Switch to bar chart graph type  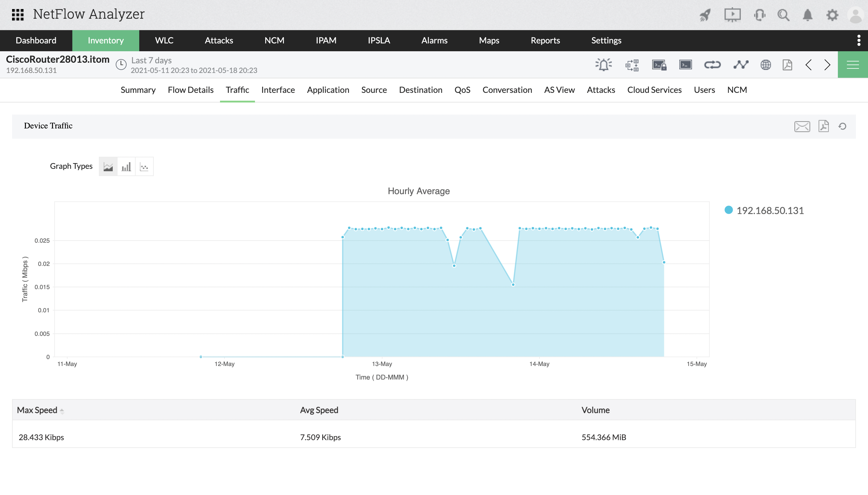coord(126,167)
